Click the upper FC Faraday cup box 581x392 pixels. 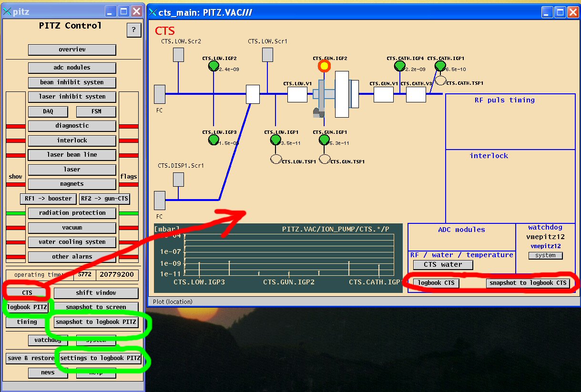pyautogui.click(x=160, y=94)
